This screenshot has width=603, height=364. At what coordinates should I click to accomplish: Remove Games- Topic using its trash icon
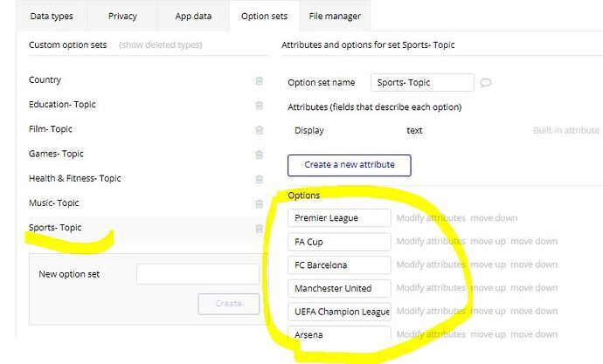[x=259, y=155]
